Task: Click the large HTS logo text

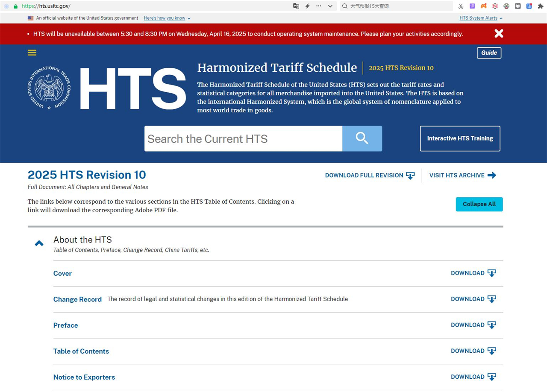Action: tap(132, 88)
